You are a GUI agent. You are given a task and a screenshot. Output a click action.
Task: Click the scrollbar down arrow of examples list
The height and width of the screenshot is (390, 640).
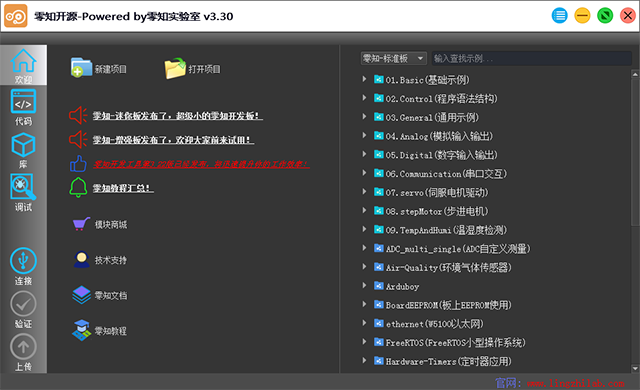tap(635, 368)
